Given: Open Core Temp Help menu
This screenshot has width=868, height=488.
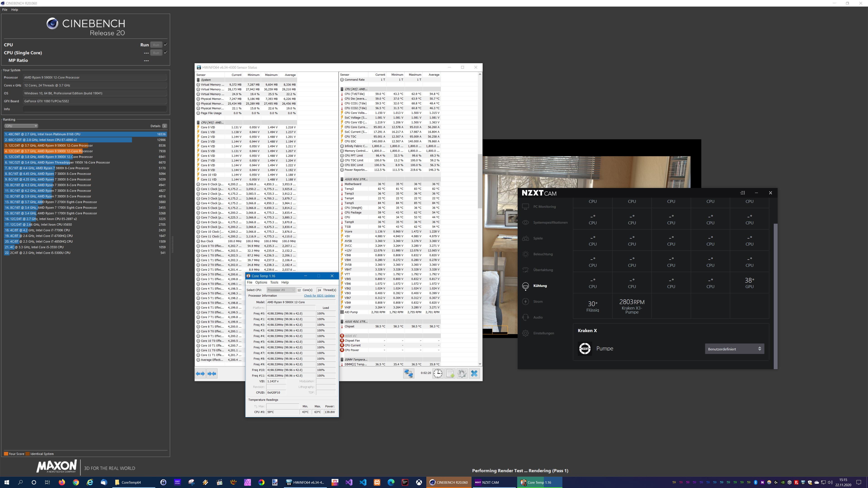Looking at the screenshot, I should point(285,282).
